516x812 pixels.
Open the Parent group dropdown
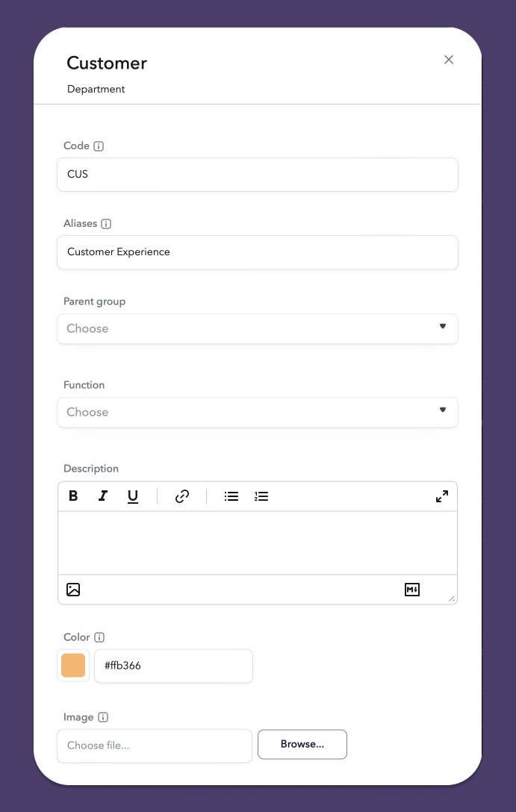[x=258, y=329]
